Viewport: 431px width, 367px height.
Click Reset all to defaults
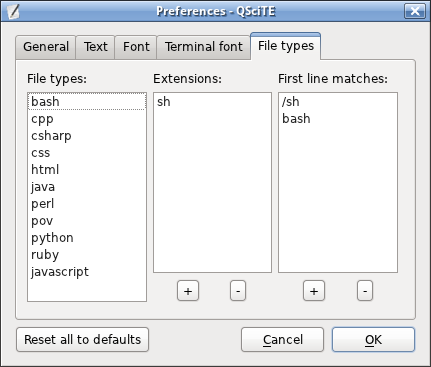[82, 339]
